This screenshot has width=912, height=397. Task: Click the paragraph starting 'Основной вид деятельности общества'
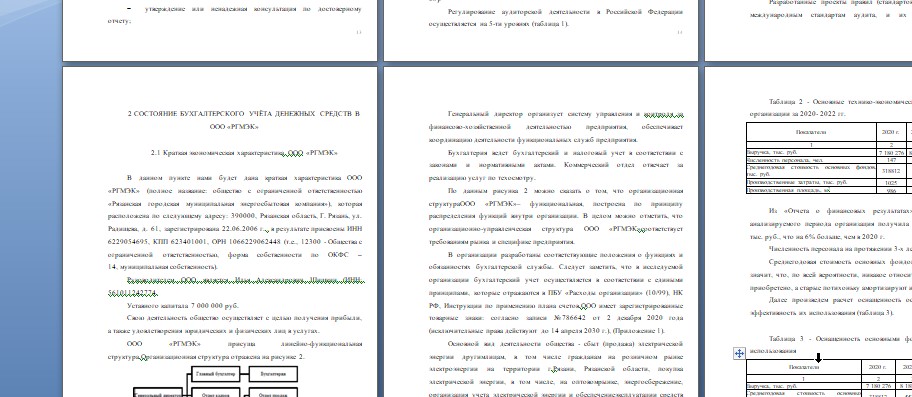pyautogui.click(x=555, y=369)
